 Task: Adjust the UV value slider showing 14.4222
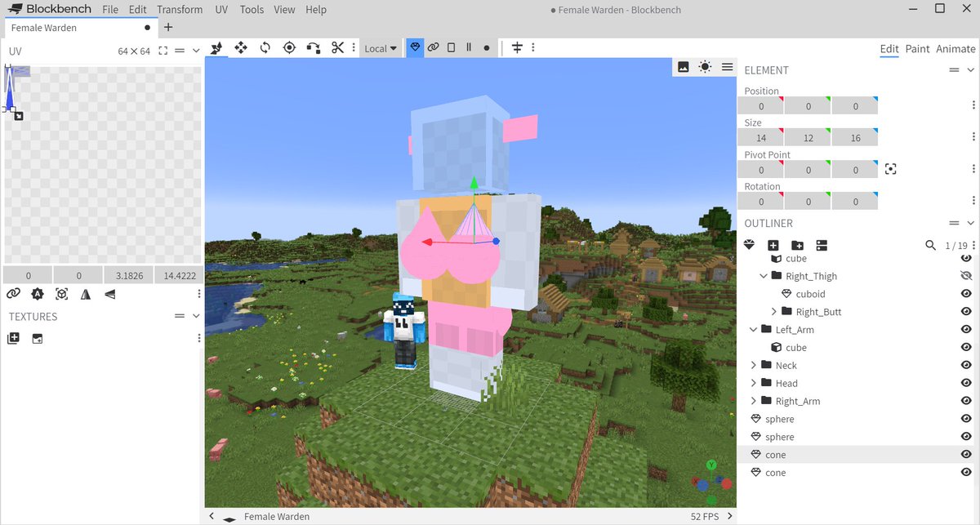[x=178, y=276]
